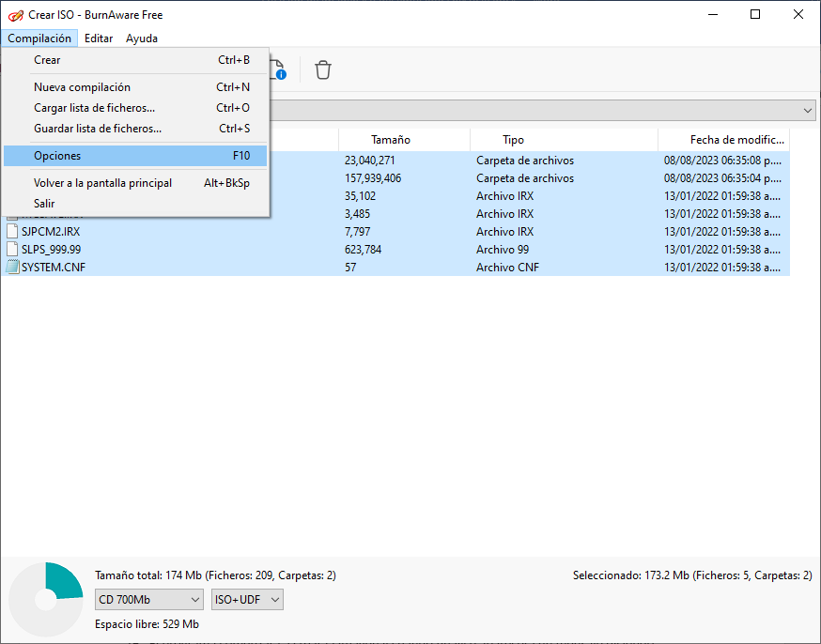821x644 pixels.
Task: Maximize the BurnAware window
Action: click(x=755, y=14)
